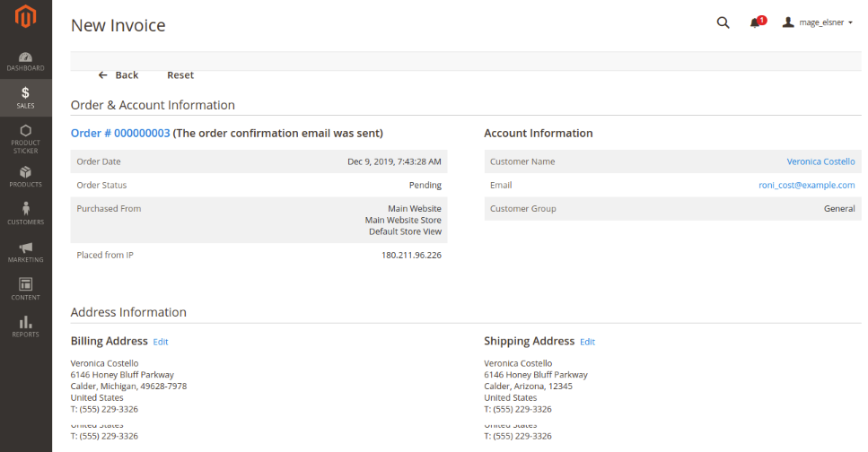Click the Reset button

[x=180, y=75]
